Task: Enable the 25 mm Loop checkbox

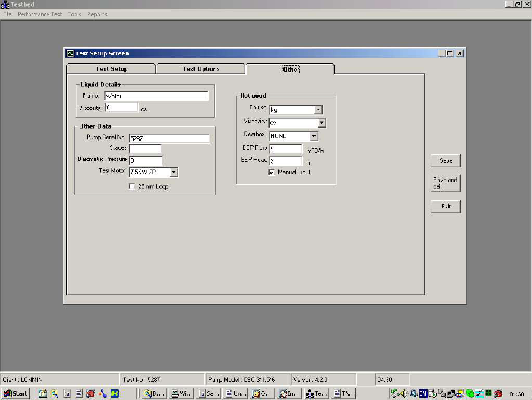Action: [x=132, y=187]
